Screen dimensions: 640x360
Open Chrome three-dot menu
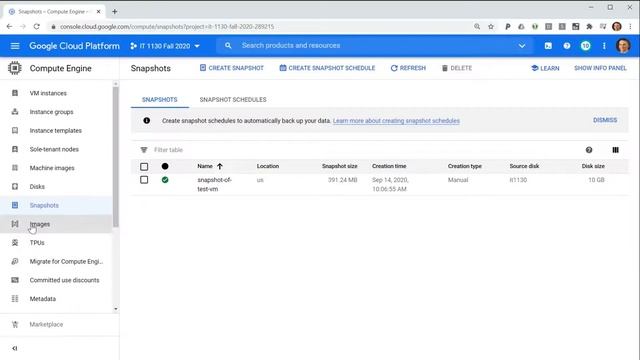[631, 27]
